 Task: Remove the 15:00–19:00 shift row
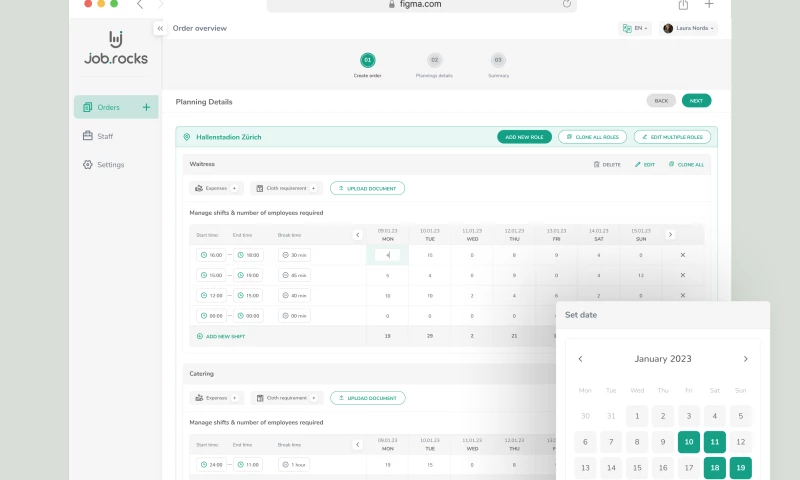click(x=683, y=275)
